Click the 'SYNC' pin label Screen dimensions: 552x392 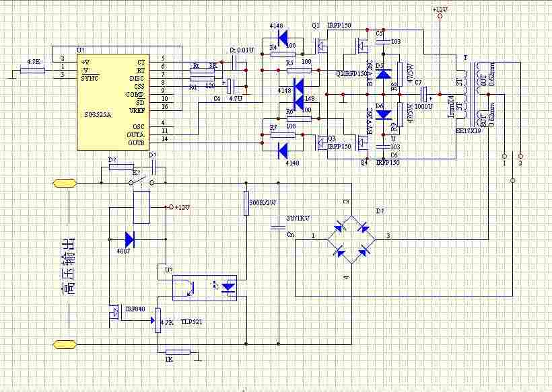click(90, 78)
